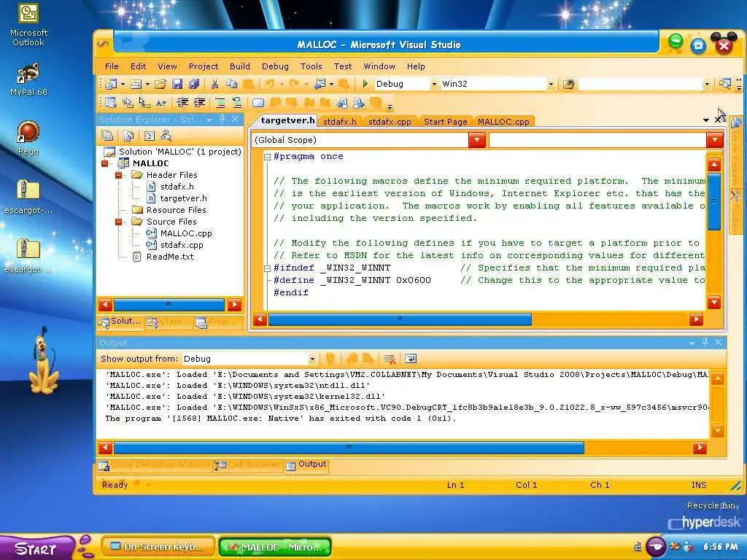The image size is (747, 560).
Task: Select the Resource Files folder
Action: pos(177,210)
